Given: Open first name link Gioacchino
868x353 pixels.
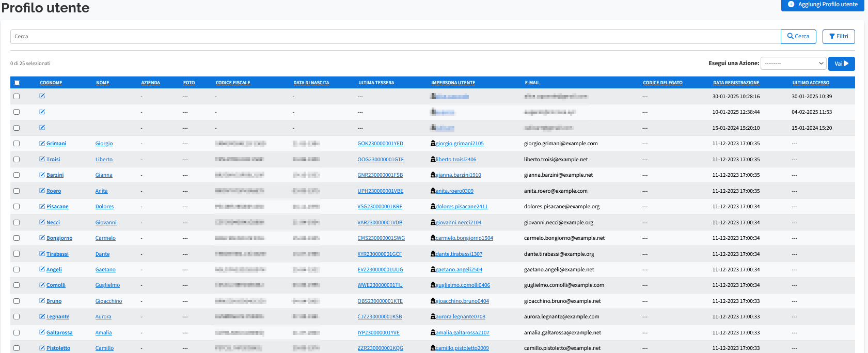Looking at the screenshot, I should pyautogui.click(x=109, y=301).
